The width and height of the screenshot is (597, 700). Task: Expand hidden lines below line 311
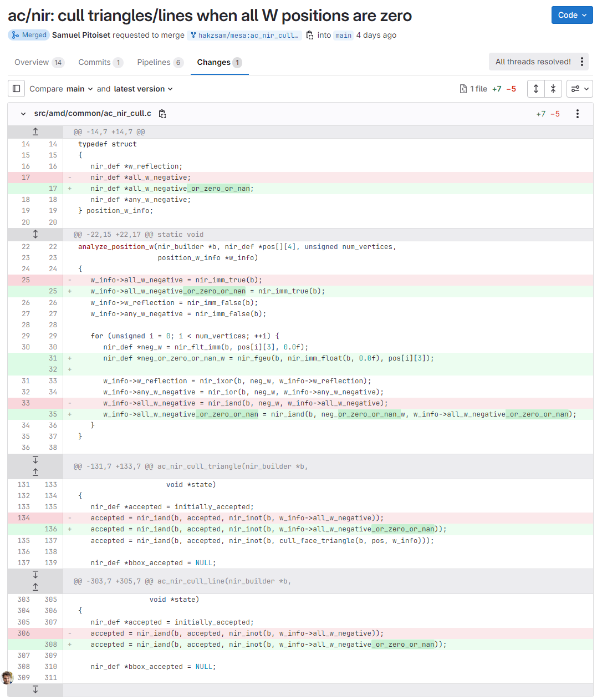[35, 689]
